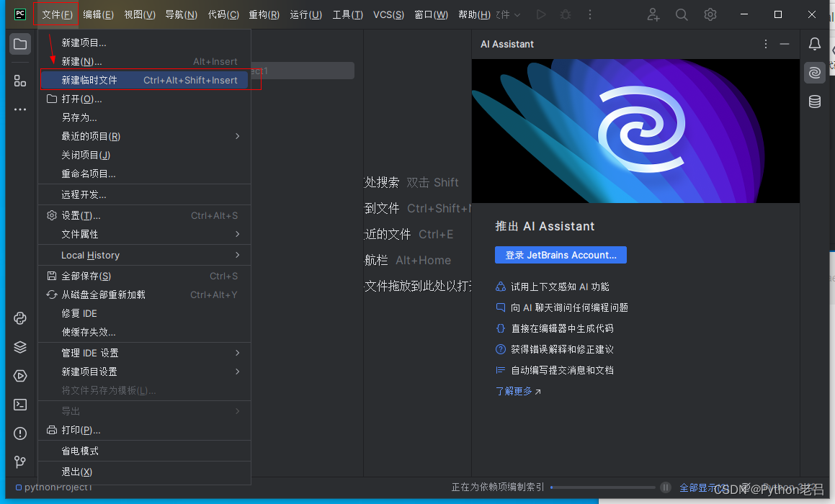Choose Invalidate Caches menu entry
The height and width of the screenshot is (504, 835).
(144, 332)
